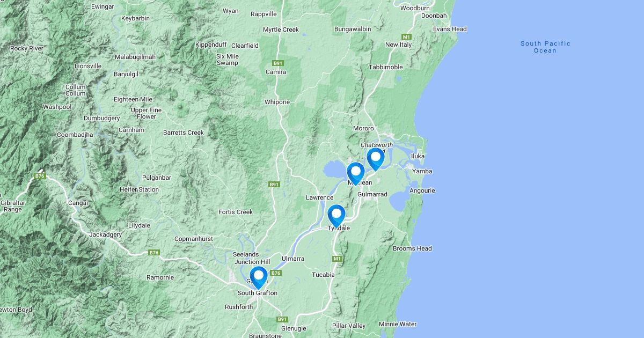Click the Pillar Valley label
The image size is (644, 338).
tap(349, 326)
